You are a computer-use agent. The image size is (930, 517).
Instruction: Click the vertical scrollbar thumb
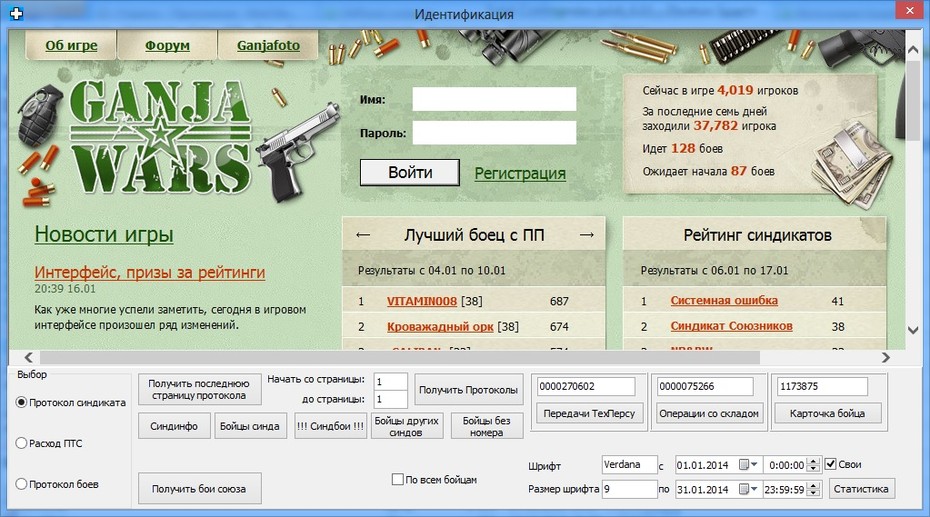tap(913, 101)
